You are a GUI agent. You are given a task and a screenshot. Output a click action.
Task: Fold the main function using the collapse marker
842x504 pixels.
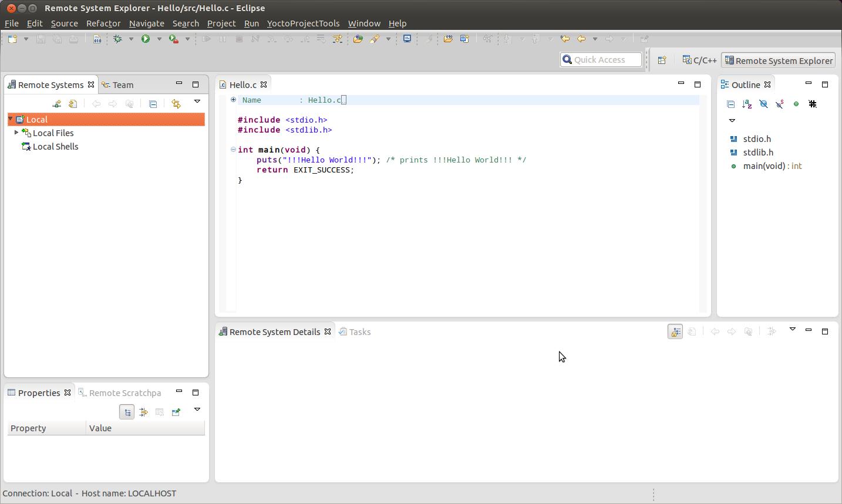[x=233, y=150]
